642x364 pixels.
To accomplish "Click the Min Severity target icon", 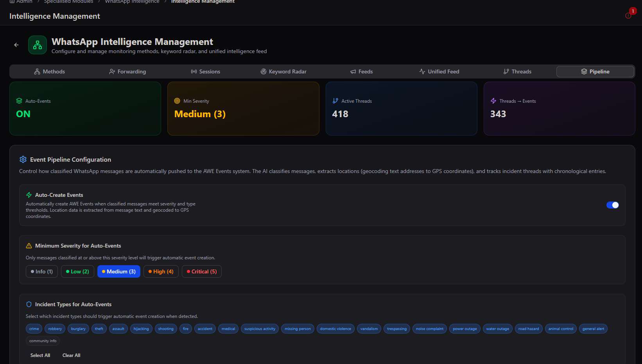I will pyautogui.click(x=177, y=101).
